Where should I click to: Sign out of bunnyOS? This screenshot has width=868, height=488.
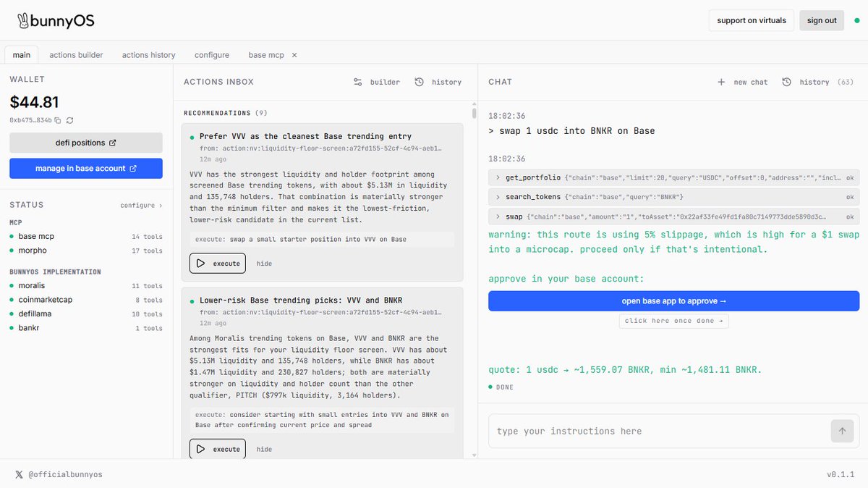tap(822, 20)
